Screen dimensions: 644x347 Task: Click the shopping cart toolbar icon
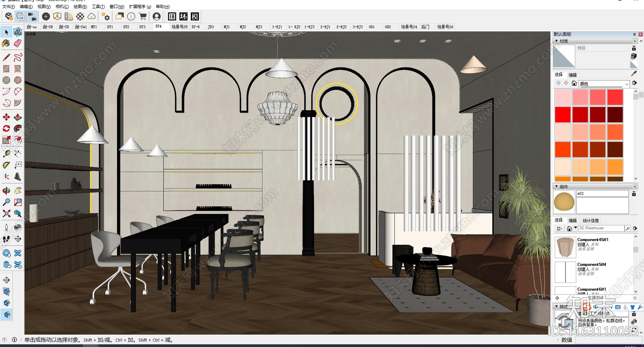pyautogui.click(x=142, y=17)
